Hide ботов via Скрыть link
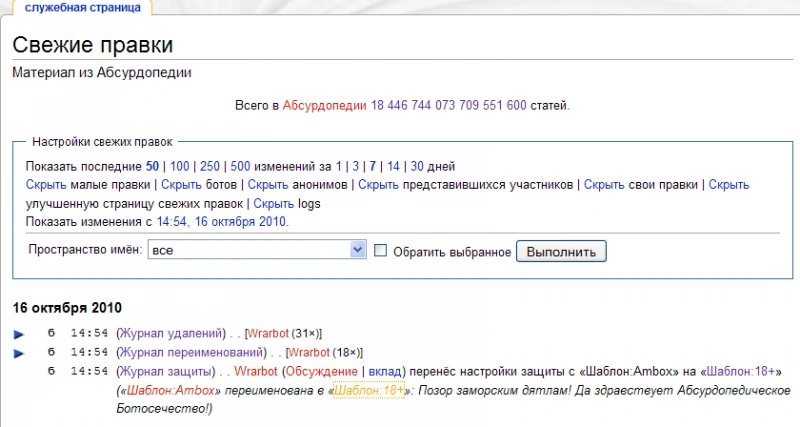The height and width of the screenshot is (427, 800). point(181,185)
